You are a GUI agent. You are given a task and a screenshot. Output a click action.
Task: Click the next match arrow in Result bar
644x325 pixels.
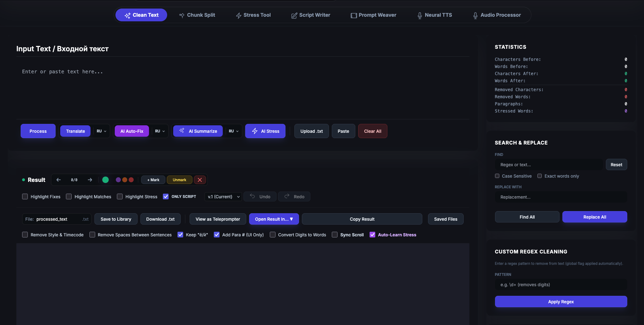[x=90, y=180]
